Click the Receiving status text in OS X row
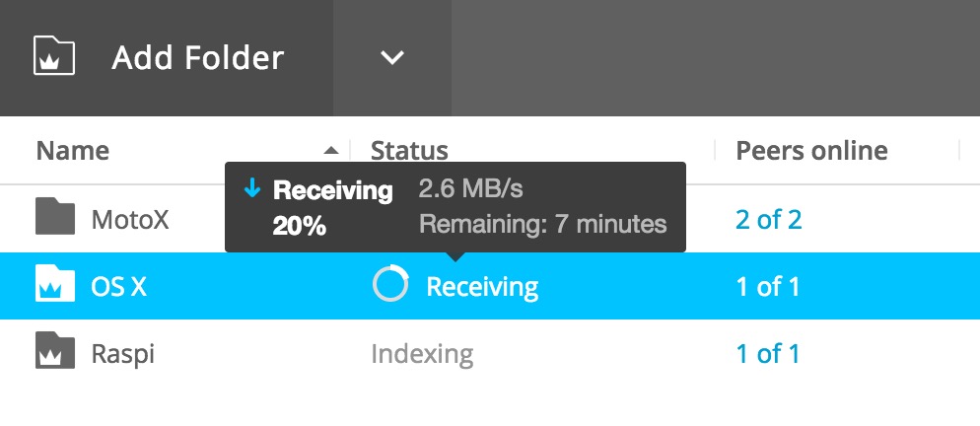The height and width of the screenshot is (426, 980). click(x=482, y=288)
